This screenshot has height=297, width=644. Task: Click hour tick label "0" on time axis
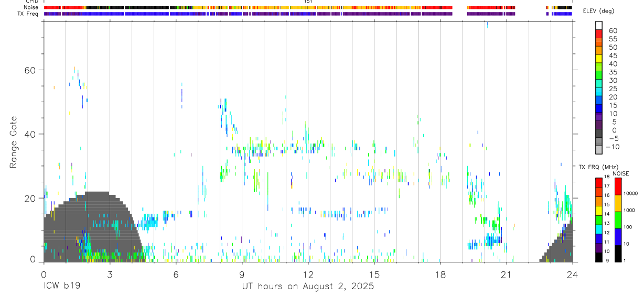click(44, 274)
